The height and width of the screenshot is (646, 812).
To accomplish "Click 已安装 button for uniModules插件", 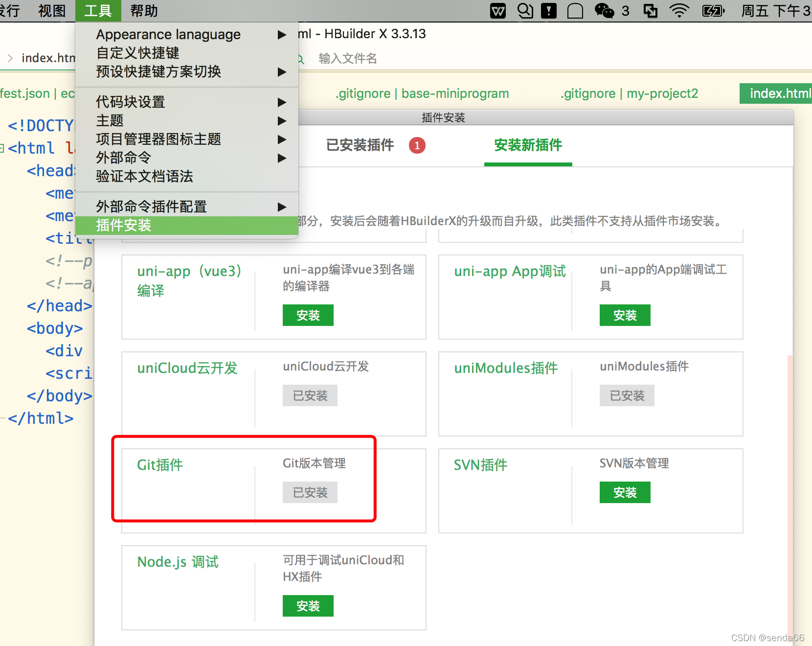I will [x=627, y=395].
